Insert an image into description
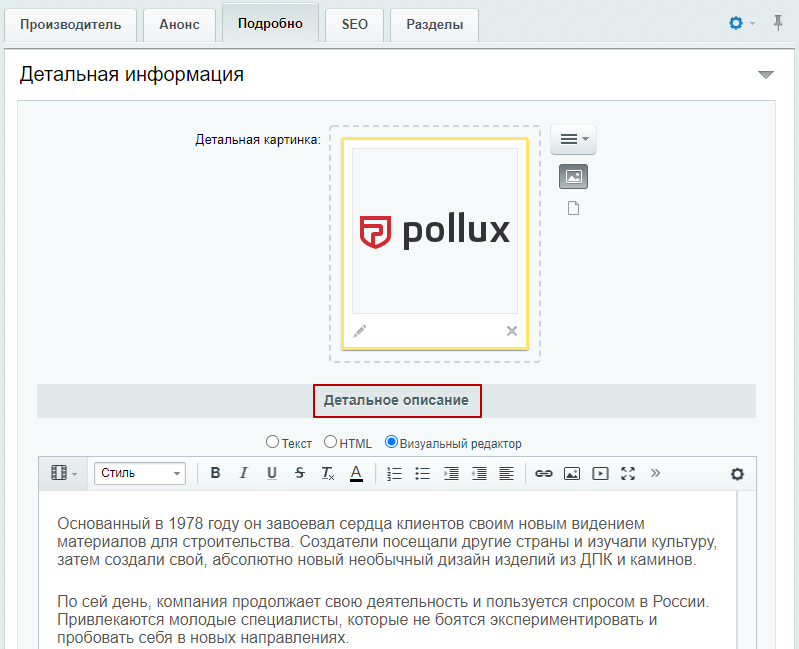 tap(572, 473)
